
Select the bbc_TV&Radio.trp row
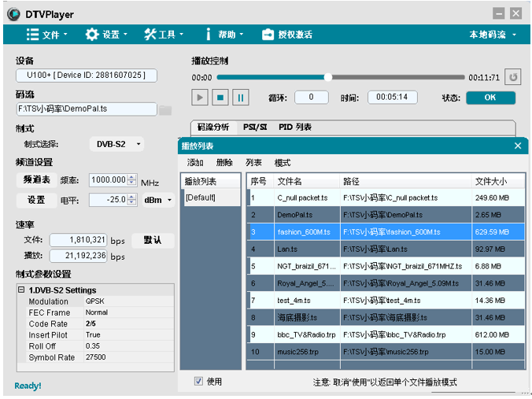386,334
